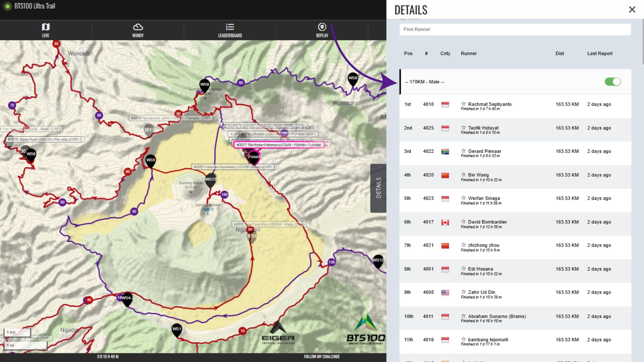Star runner Abraham Sunarno (Brams)
This screenshot has height=362, width=644.
click(x=464, y=316)
